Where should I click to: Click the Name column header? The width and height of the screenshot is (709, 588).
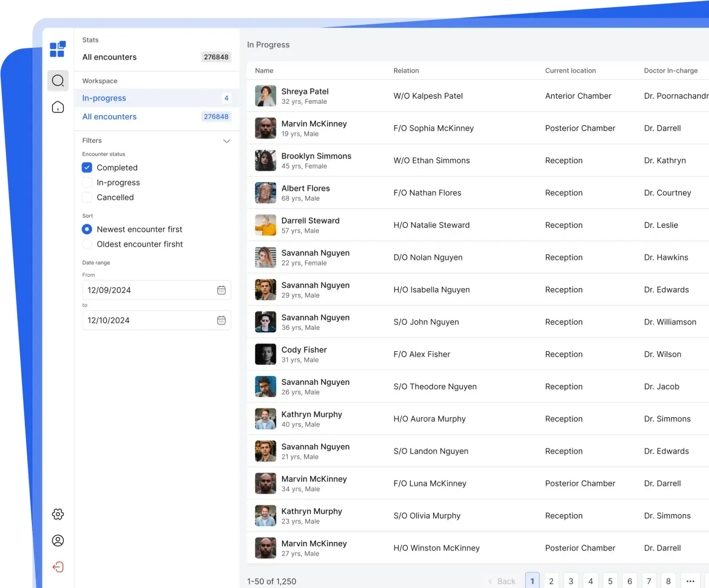coord(264,70)
